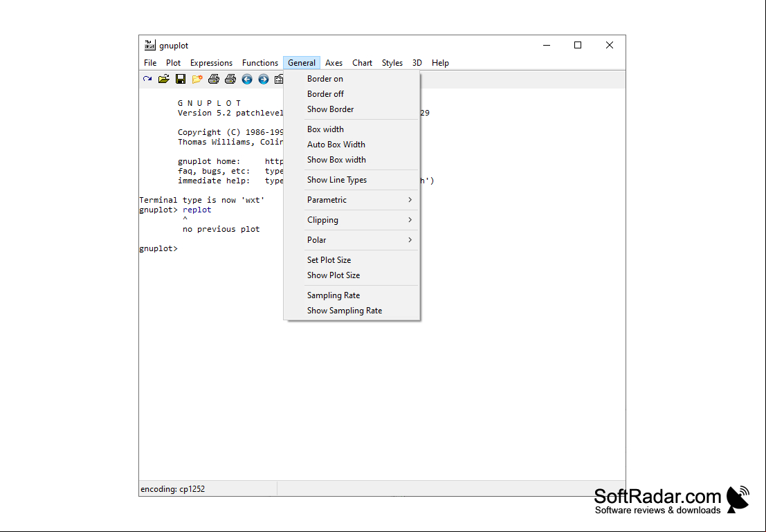This screenshot has width=766, height=532.
Task: Click the printer icon beside the starred folder
Action: 214,79
